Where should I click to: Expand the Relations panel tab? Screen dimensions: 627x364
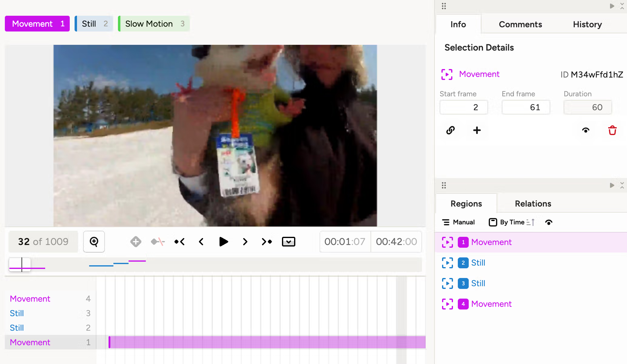click(532, 204)
